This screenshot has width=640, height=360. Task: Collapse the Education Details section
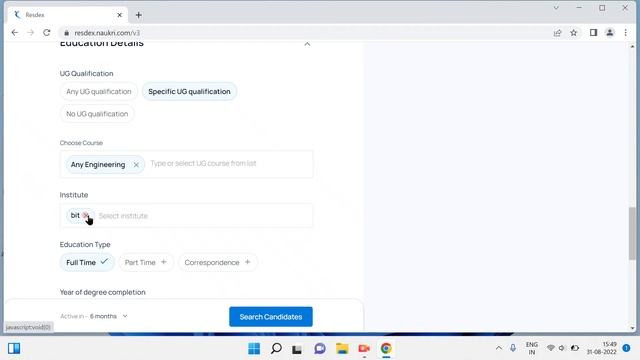point(307,44)
